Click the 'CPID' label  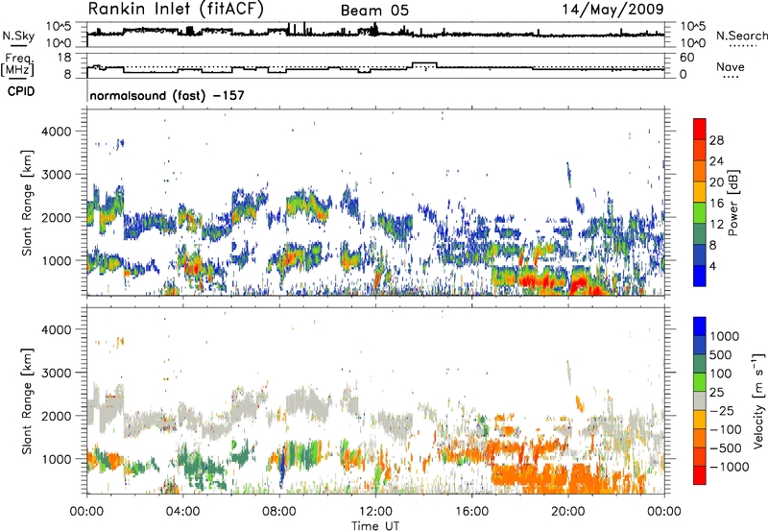pyautogui.click(x=21, y=91)
